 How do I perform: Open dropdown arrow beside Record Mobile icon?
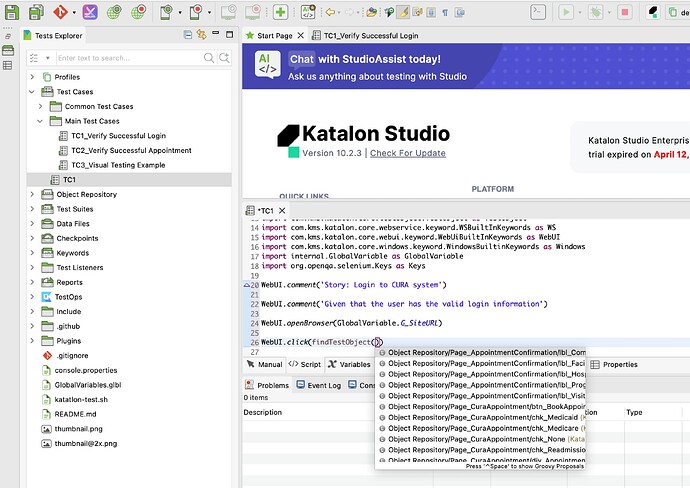tap(209, 13)
